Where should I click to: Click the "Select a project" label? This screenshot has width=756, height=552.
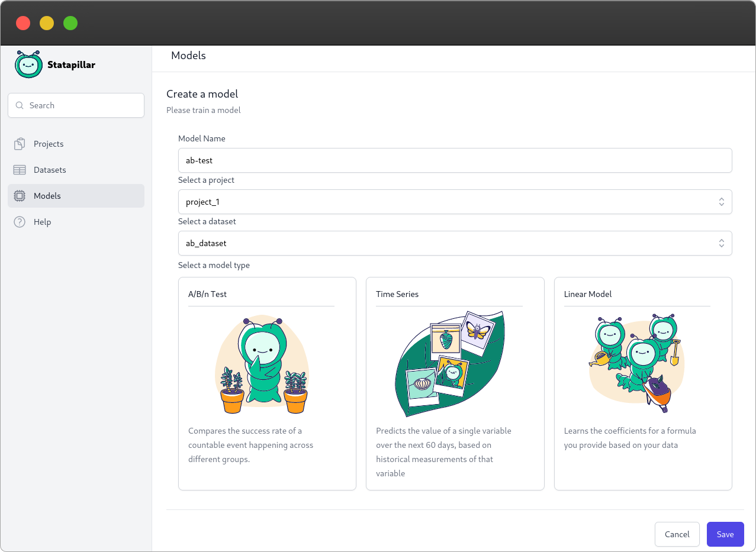[207, 180]
